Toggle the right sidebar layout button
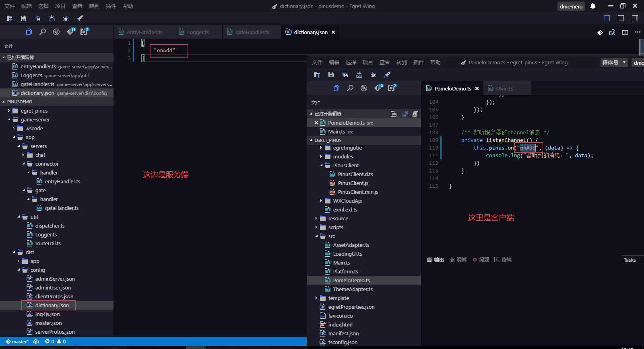 (x=635, y=18)
